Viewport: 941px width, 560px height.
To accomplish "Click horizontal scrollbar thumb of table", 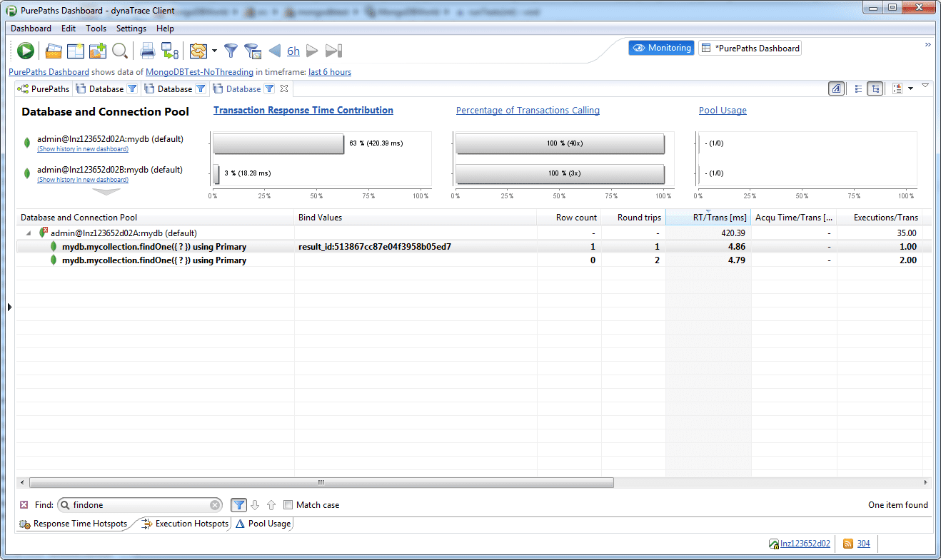I will click(x=321, y=483).
